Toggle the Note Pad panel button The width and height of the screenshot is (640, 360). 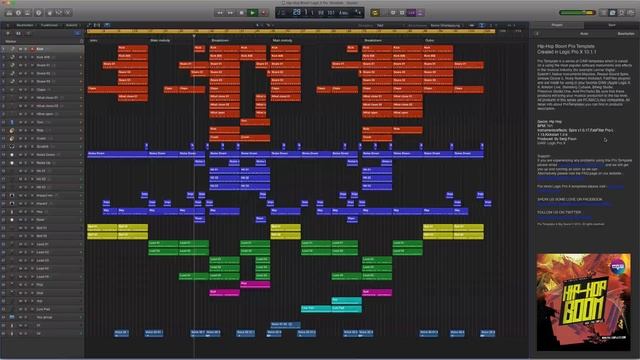point(613,13)
